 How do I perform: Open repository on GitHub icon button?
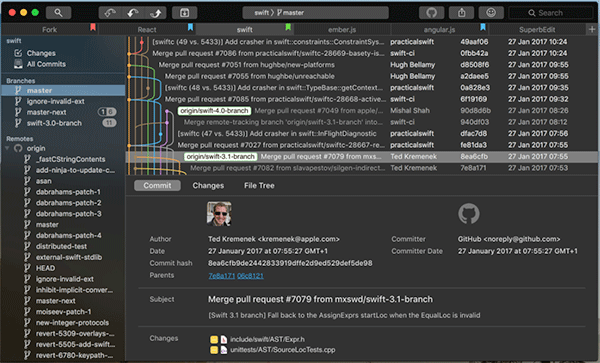coord(432,13)
